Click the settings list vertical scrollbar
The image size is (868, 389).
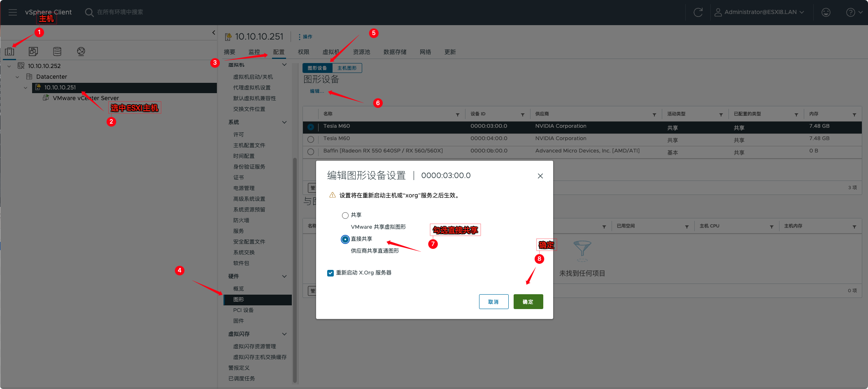(x=295, y=270)
